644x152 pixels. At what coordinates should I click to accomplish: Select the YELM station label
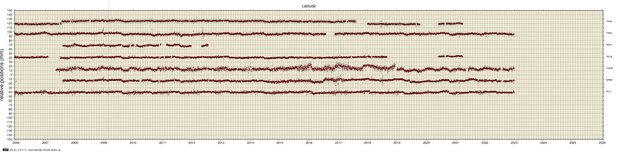(609, 56)
